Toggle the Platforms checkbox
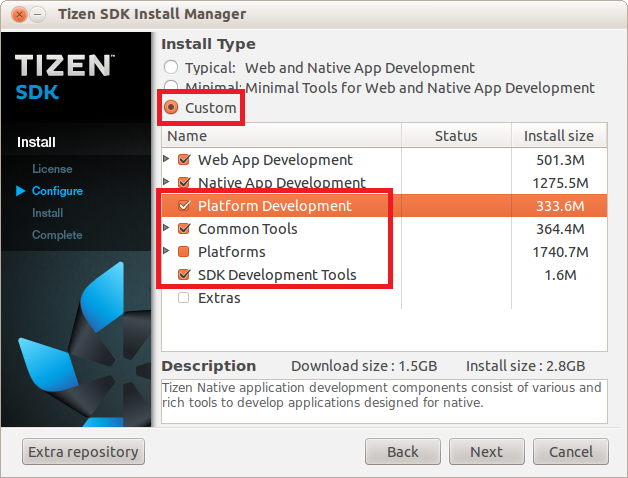The height and width of the screenshot is (478, 628). pyautogui.click(x=183, y=252)
